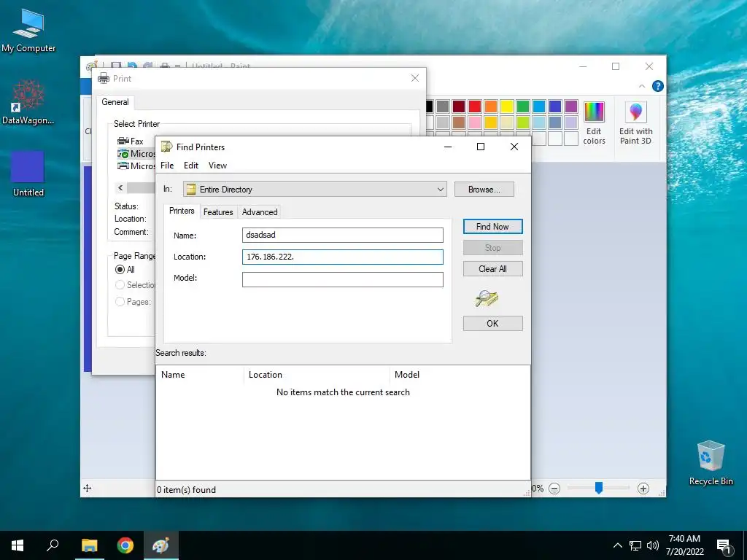The height and width of the screenshot is (560, 747).
Task: Click the Name column header in results
Action: [200, 376]
